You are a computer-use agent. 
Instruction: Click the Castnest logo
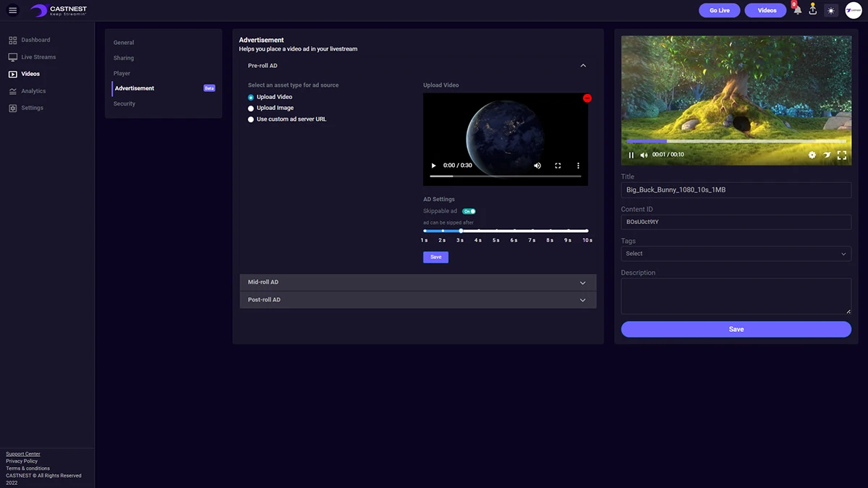click(59, 10)
